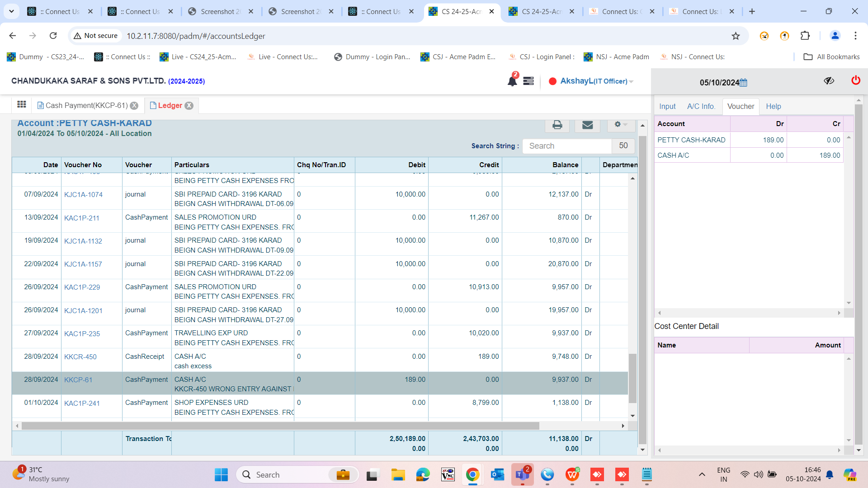This screenshot has width=868, height=488.
Task: Click the 50 records count box
Action: coord(623,146)
